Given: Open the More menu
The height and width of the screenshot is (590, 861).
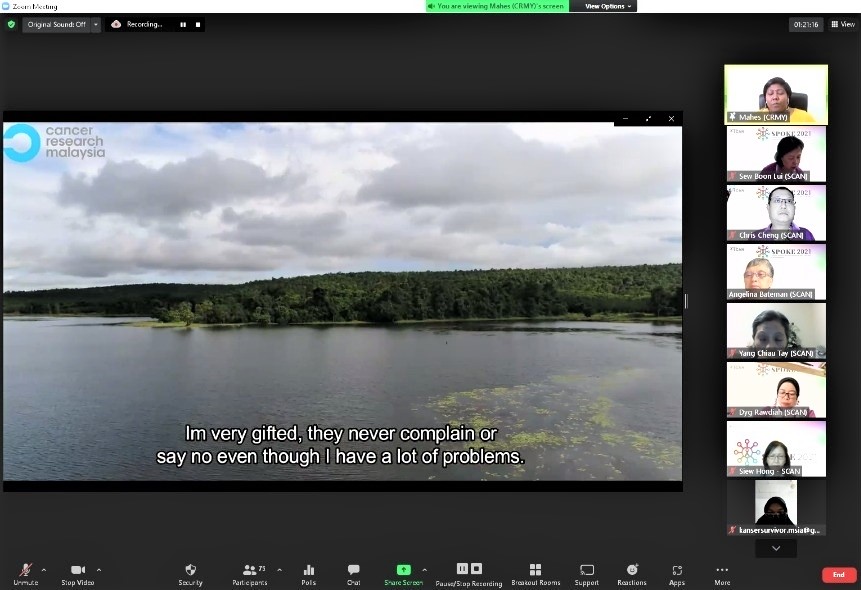Looking at the screenshot, I should click(722, 572).
